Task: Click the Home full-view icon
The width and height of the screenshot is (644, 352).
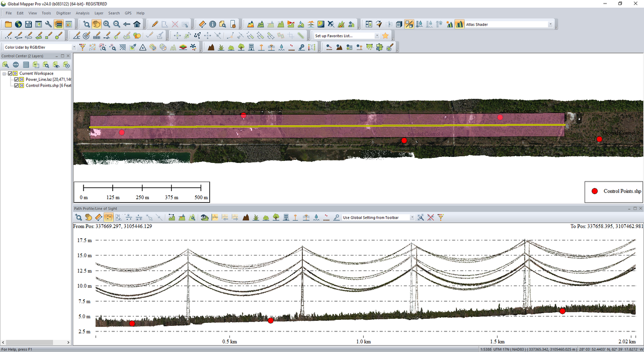Action: click(137, 24)
